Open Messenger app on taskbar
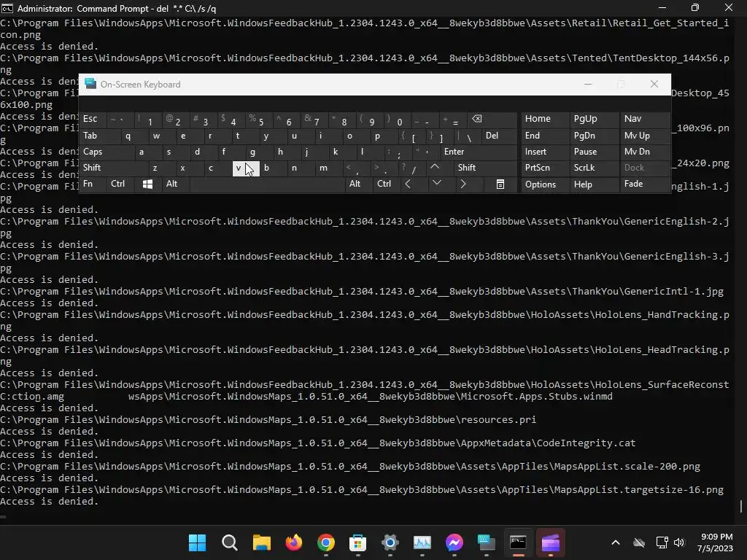Screen dimensions: 747x560 tap(454, 542)
